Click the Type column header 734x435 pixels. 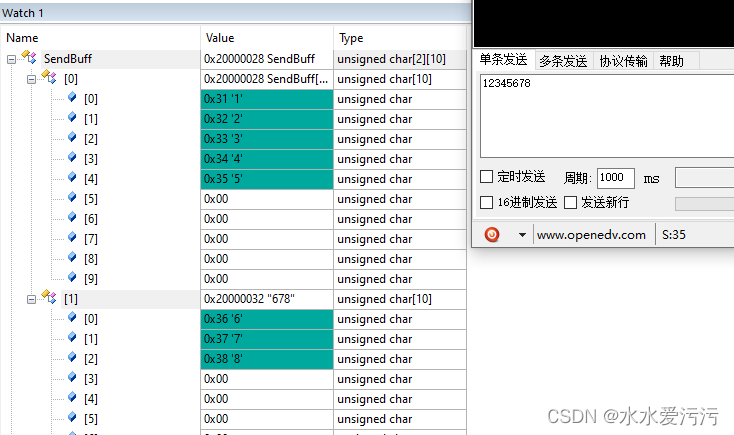(400, 38)
